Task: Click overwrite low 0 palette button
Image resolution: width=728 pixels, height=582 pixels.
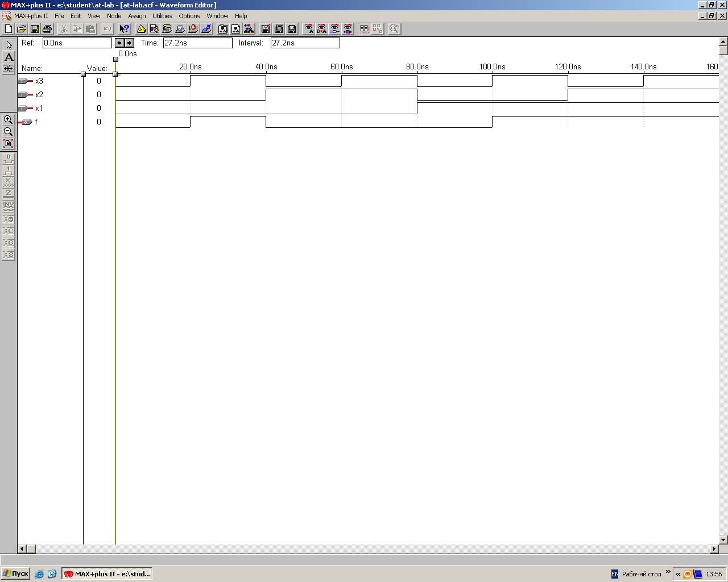Action: (9, 159)
